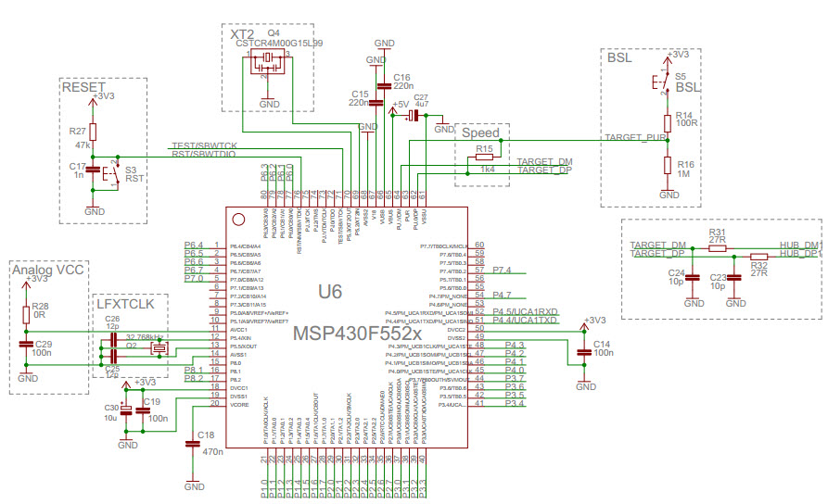Select the P7.4 net label
Image resolution: width=828 pixels, height=504 pixels.
(502, 271)
